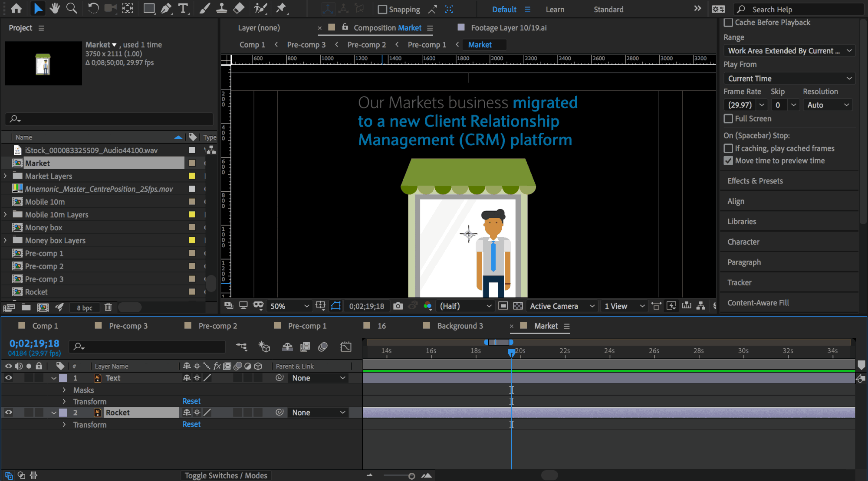Click the delete trash icon in Project panel
The image size is (868, 481).
click(108, 308)
